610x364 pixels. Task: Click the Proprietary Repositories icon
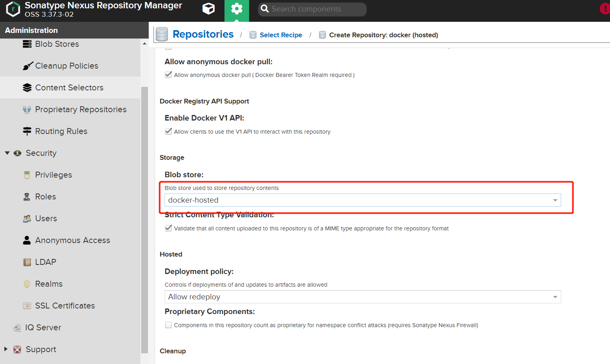tap(27, 109)
